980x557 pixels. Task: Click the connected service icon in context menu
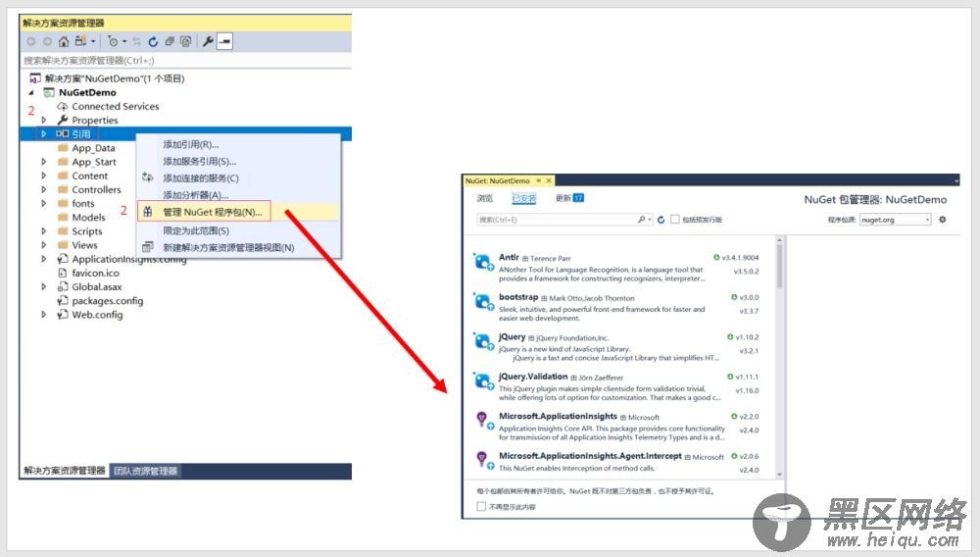148,177
